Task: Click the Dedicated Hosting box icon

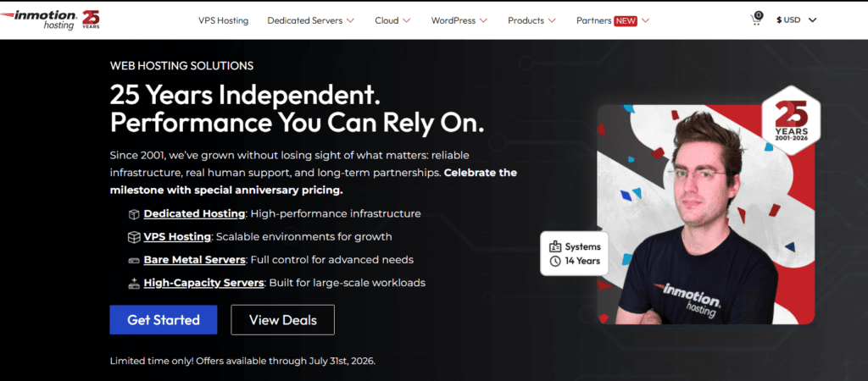Action: 133,214
